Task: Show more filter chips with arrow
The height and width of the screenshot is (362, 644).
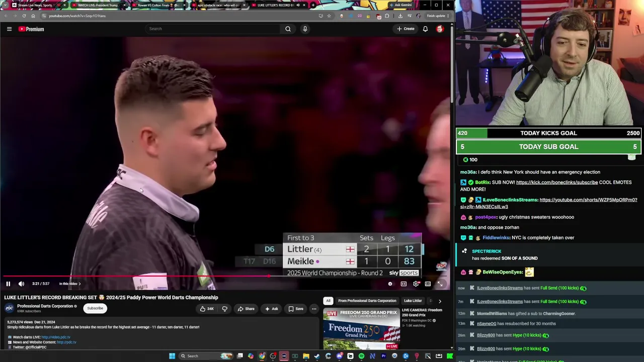Action: pyautogui.click(x=440, y=301)
